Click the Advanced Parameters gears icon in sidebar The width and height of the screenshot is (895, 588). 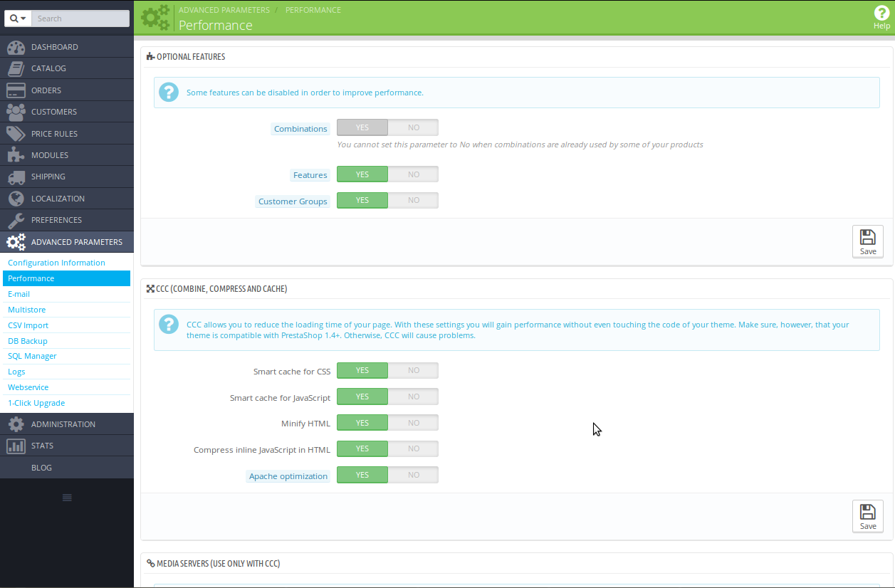[x=16, y=242]
